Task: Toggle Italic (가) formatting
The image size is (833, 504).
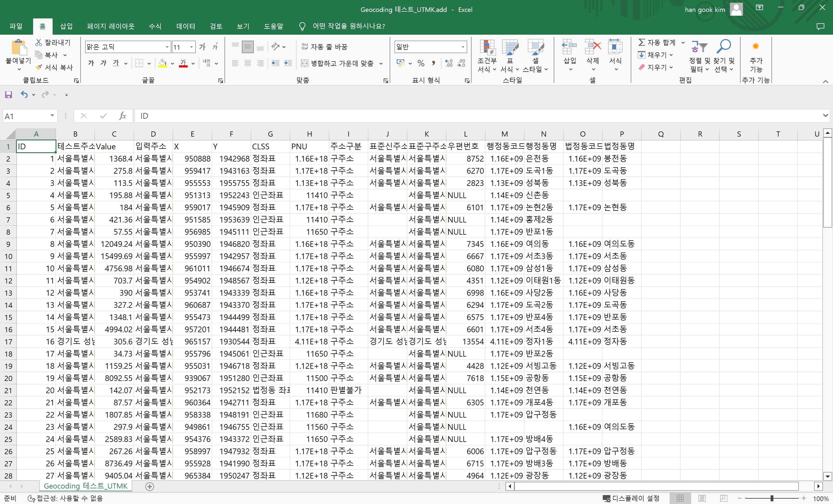Action: tap(104, 63)
